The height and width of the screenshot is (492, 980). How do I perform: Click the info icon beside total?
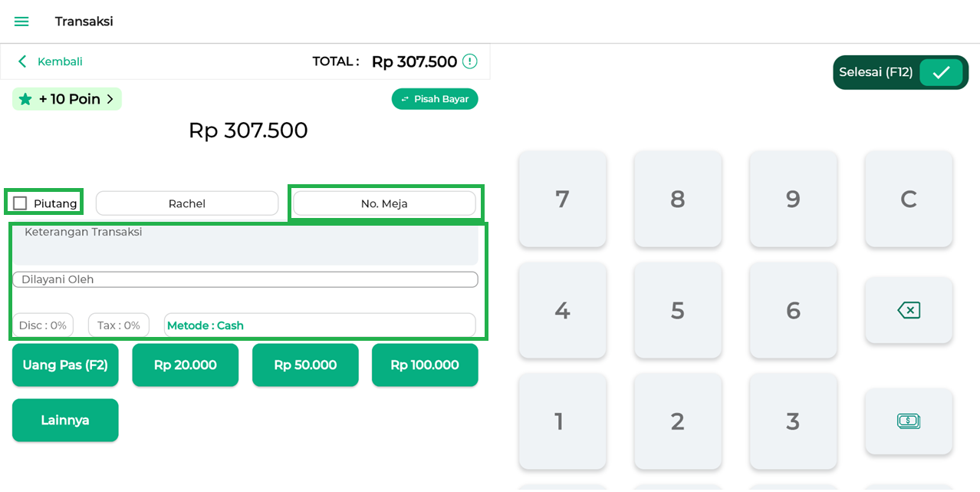click(x=469, y=61)
